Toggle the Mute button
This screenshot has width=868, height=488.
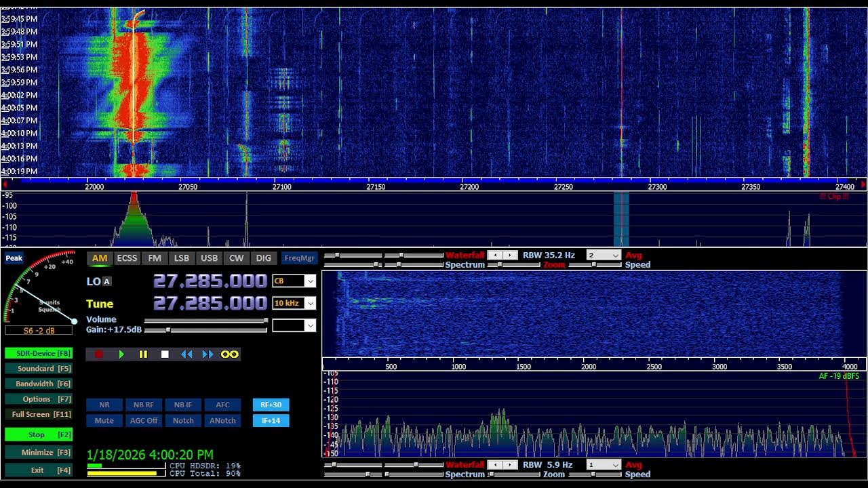[x=104, y=421]
